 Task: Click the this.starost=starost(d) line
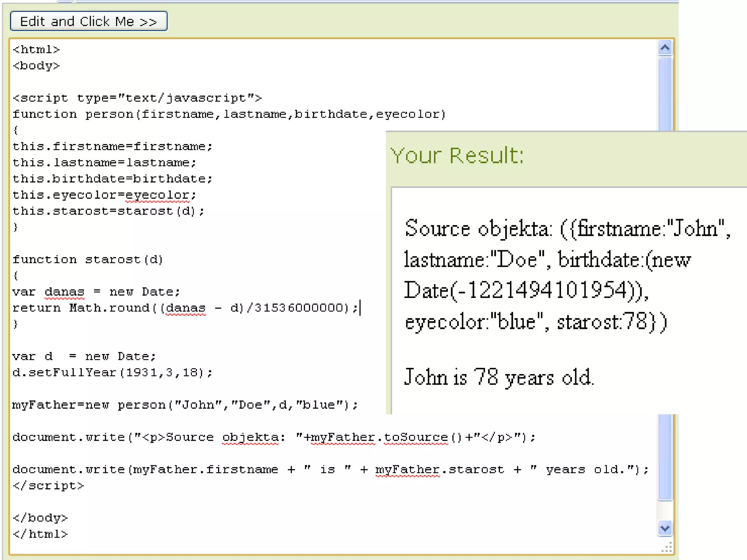pyautogui.click(x=108, y=211)
